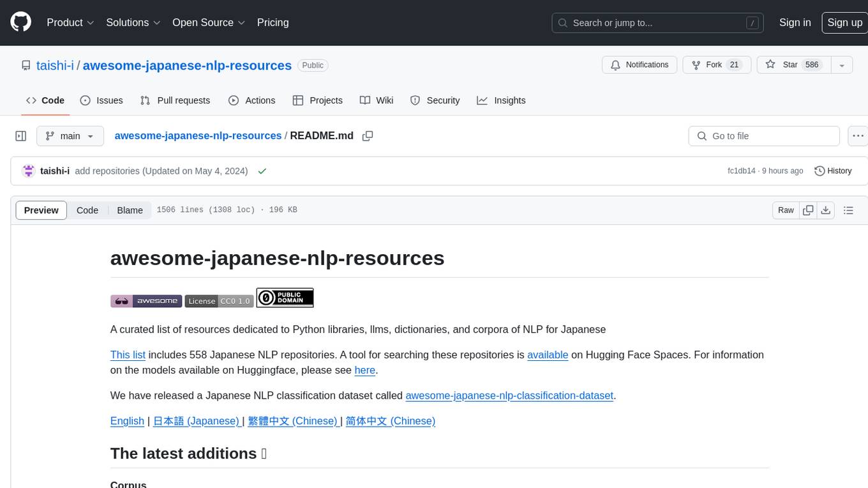The image size is (868, 488).
Task: Open the 繁體中文 (Chinese) link
Action: (294, 421)
